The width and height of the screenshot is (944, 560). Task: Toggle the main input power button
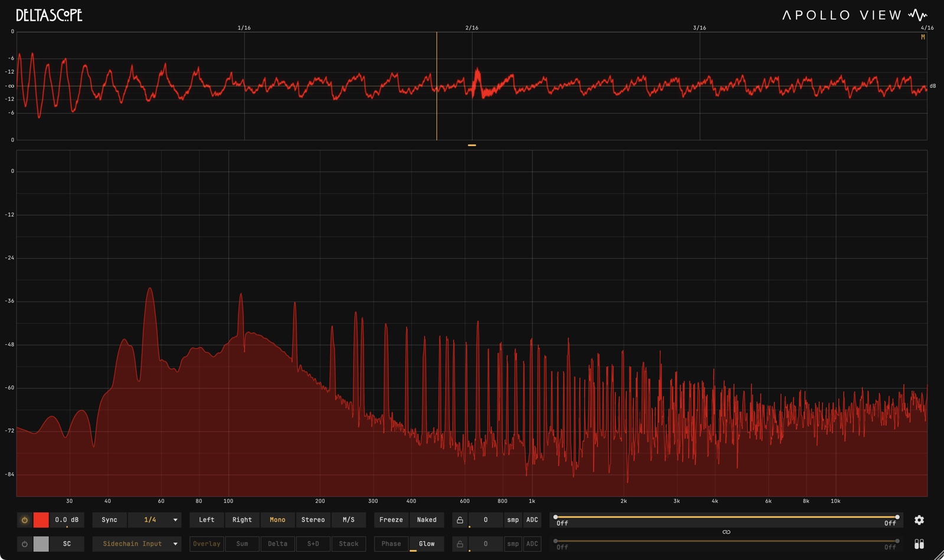coord(25,520)
